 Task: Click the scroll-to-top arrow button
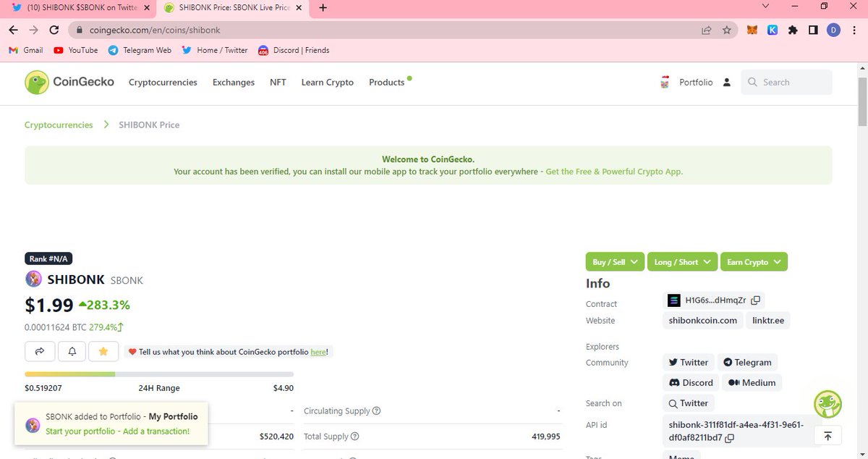[827, 435]
